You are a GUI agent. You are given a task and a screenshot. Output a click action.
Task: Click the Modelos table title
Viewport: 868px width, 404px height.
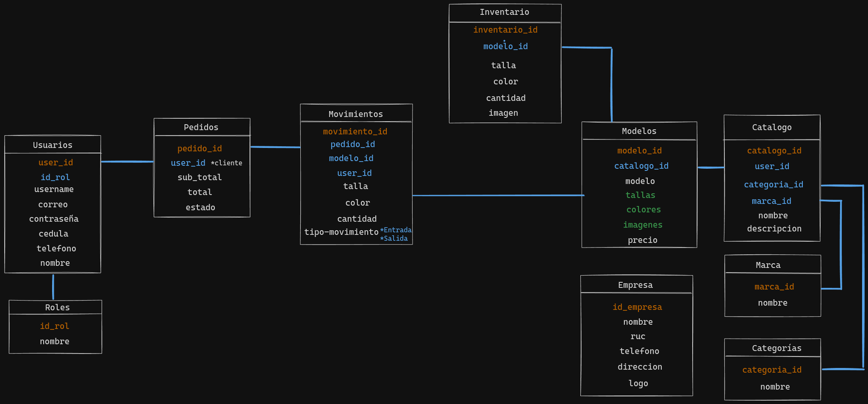tap(639, 131)
